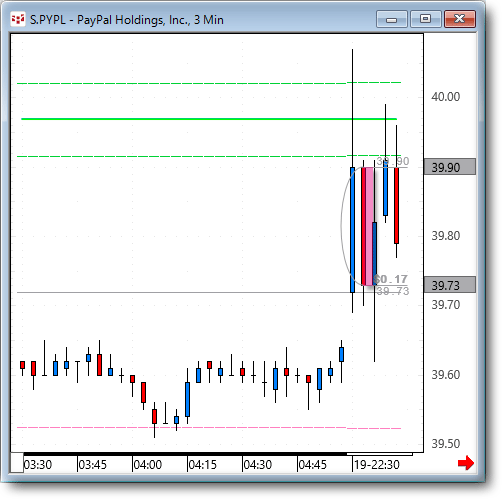Screen dimensions: 503x500
Task: Click the 19-22:30 time axis label
Action: (x=377, y=464)
